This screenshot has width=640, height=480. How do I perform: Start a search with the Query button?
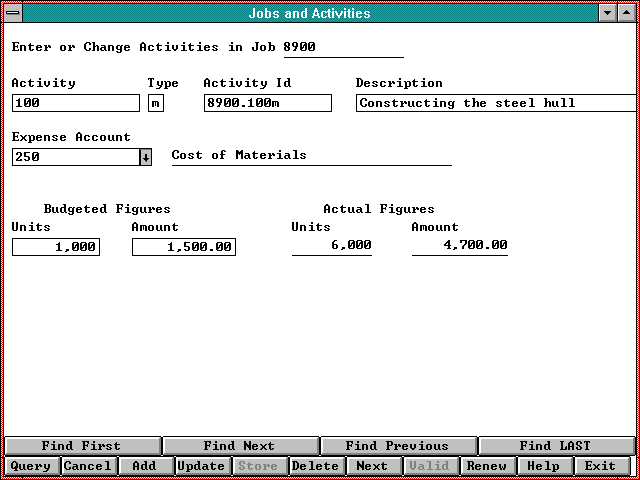(31, 466)
